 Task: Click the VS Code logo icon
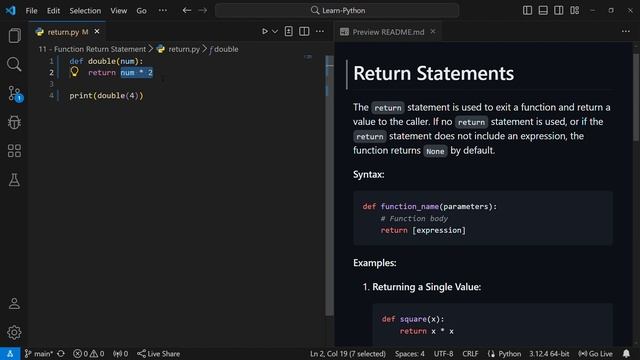click(10, 10)
